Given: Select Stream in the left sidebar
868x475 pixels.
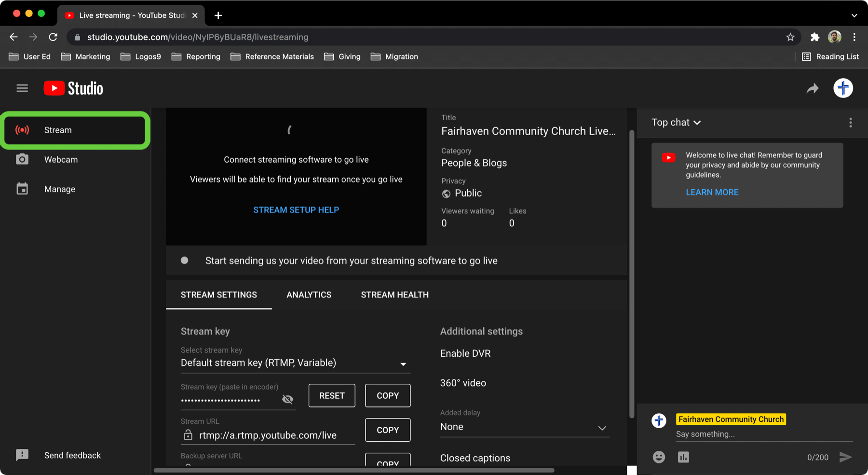Looking at the screenshot, I should click(x=75, y=130).
